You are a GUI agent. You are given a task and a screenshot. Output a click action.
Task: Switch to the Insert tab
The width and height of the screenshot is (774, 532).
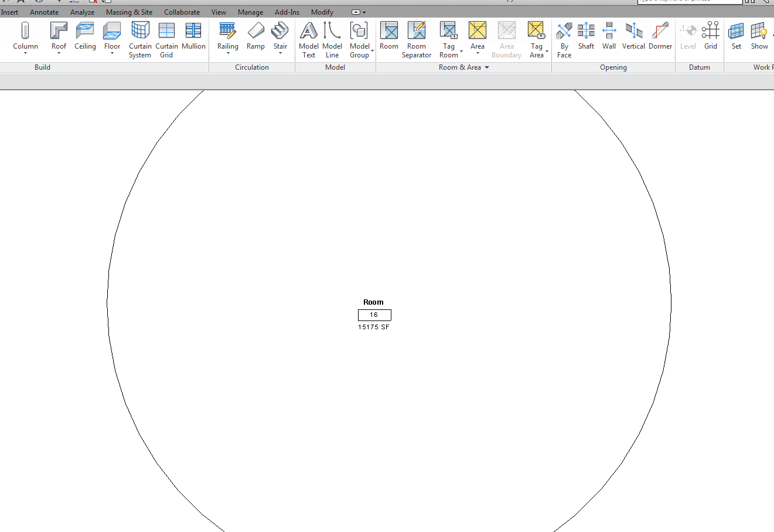coord(9,12)
